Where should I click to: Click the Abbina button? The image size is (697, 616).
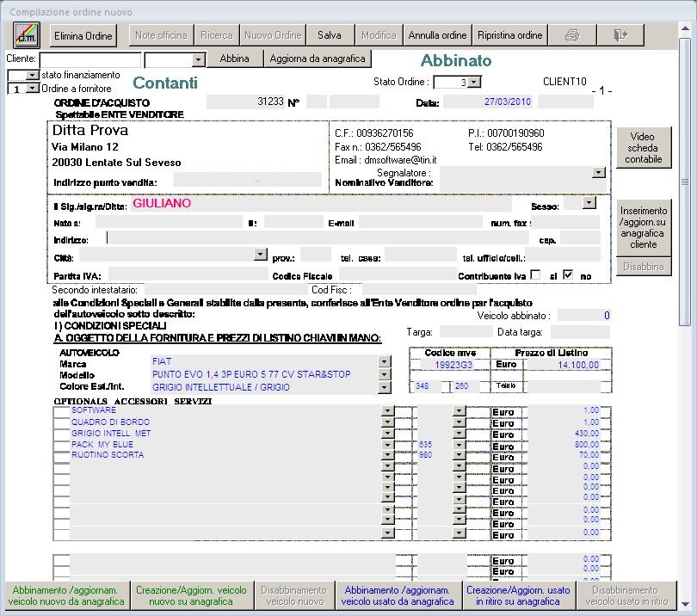[234, 59]
